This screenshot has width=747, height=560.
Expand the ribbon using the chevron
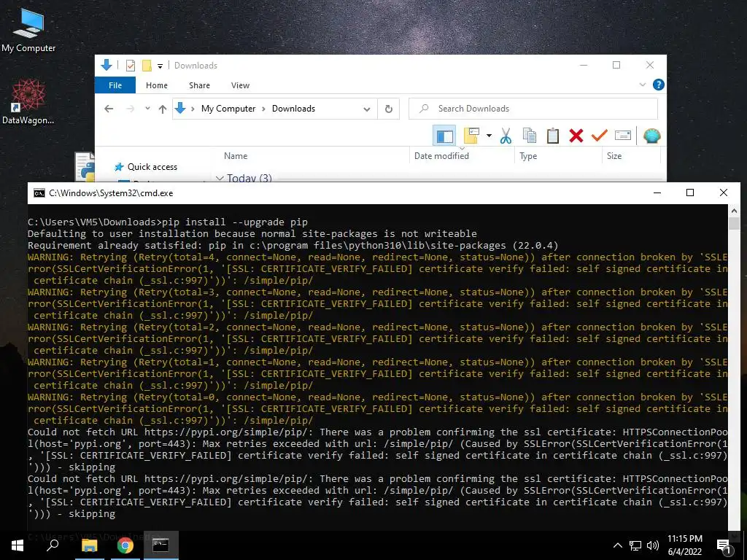coord(642,85)
